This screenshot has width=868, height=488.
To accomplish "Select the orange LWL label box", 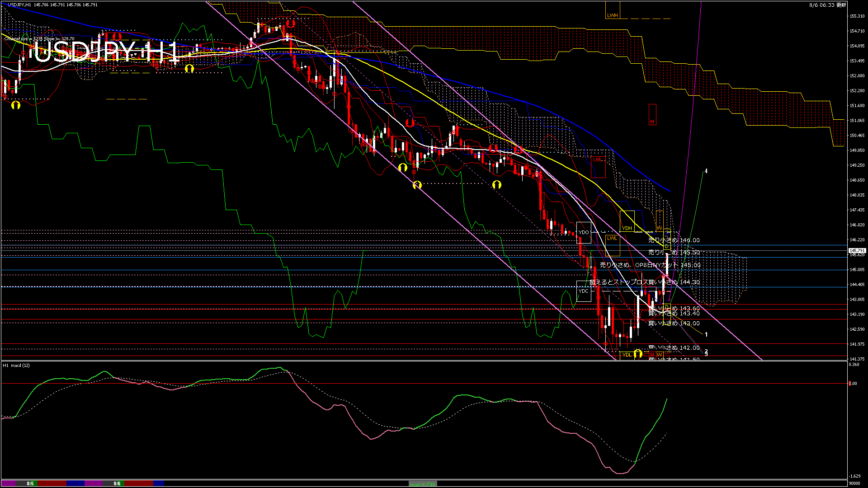I will [x=612, y=238].
